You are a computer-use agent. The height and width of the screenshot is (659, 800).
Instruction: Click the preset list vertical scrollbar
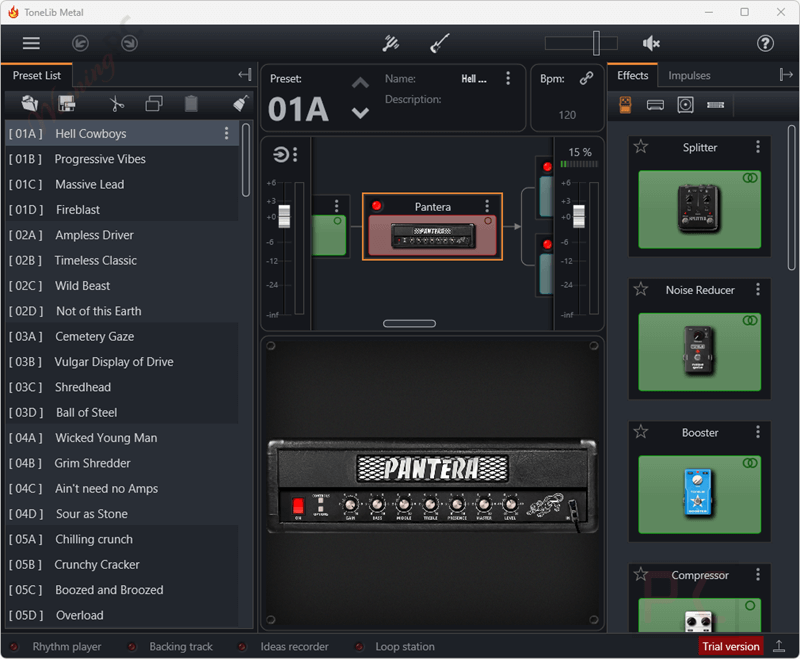click(x=246, y=160)
